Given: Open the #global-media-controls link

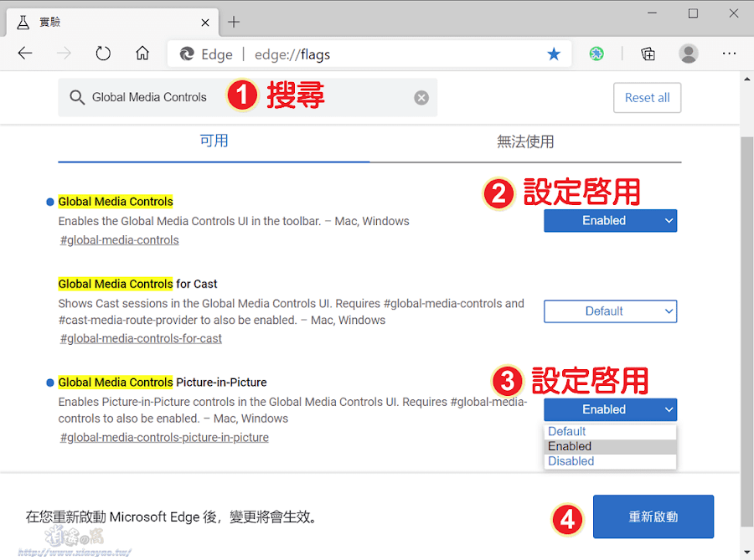Looking at the screenshot, I should pos(119,240).
